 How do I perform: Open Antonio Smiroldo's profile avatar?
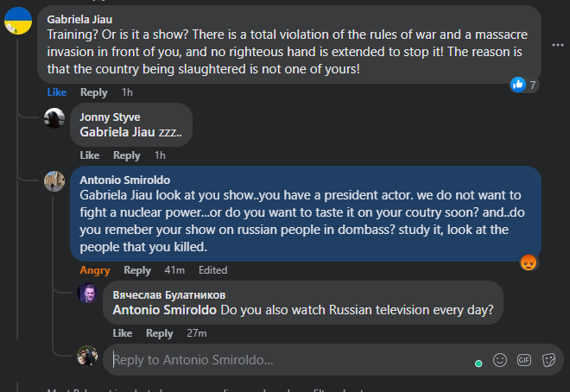pyautogui.click(x=54, y=181)
